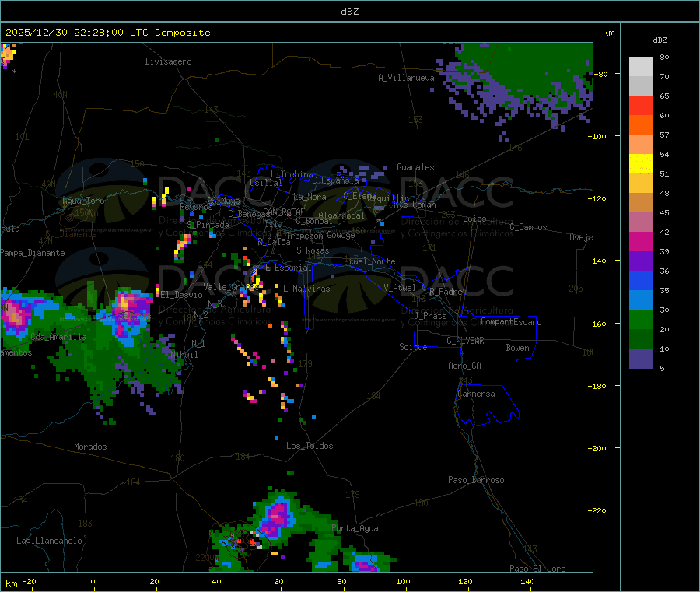The width and height of the screenshot is (700, 592).
Task: Click the -160 km vertical axis tick
Action: point(597,324)
